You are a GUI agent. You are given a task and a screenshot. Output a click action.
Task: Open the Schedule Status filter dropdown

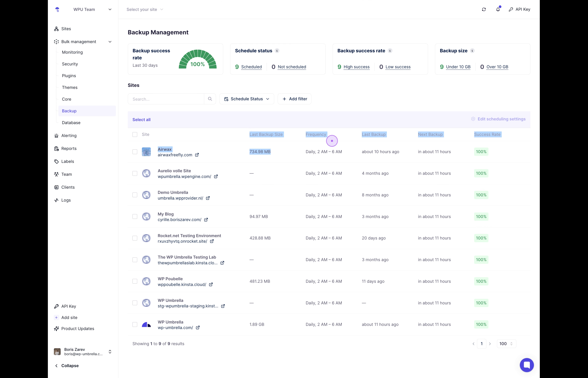[247, 99]
